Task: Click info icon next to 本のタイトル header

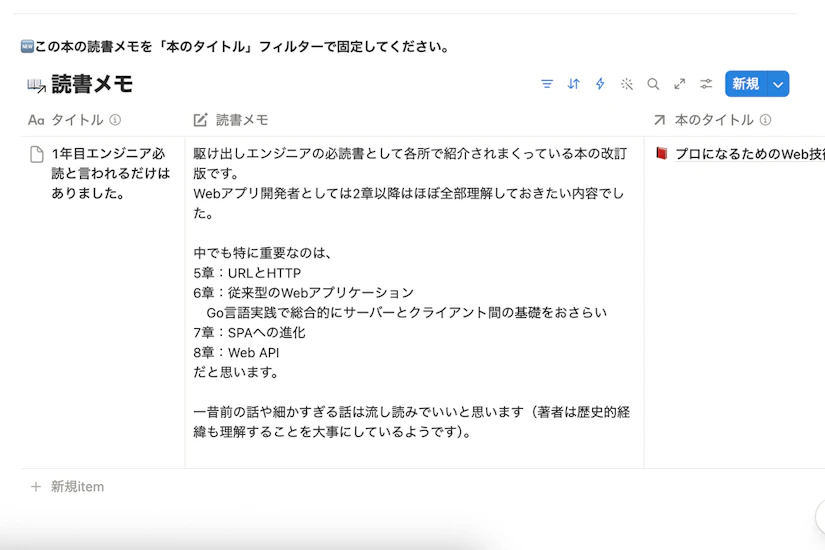Action: point(766,120)
